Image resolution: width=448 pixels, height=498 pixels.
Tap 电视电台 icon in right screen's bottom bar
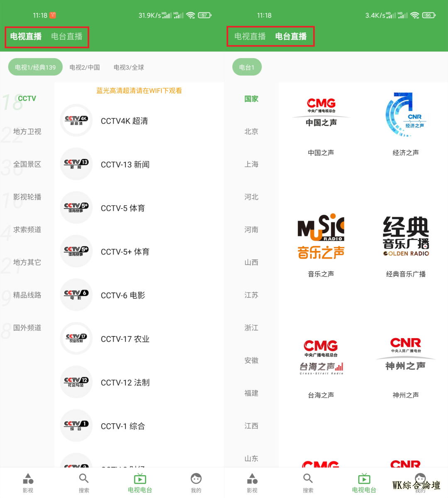[x=364, y=479]
